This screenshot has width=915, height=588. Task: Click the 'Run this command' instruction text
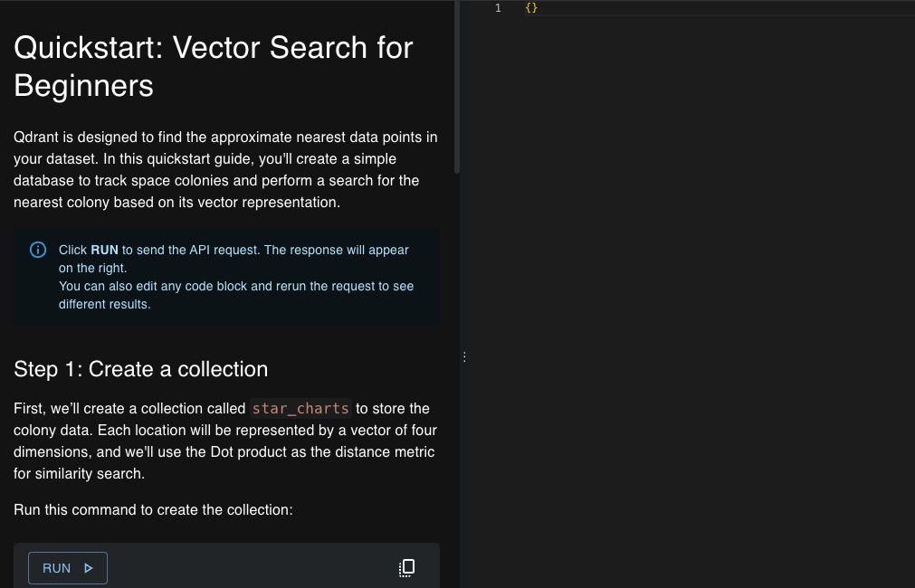pyautogui.click(x=153, y=509)
